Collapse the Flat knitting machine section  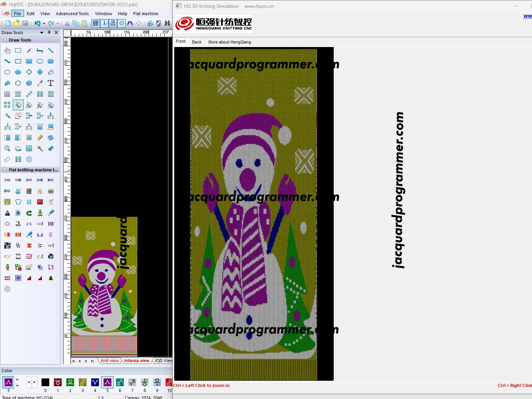tap(5, 170)
